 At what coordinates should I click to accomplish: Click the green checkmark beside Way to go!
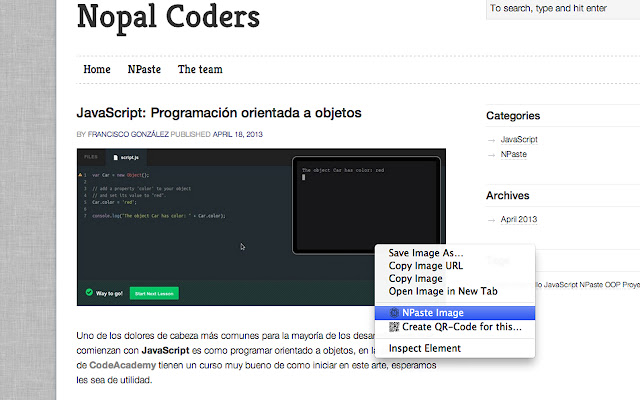[x=89, y=292]
